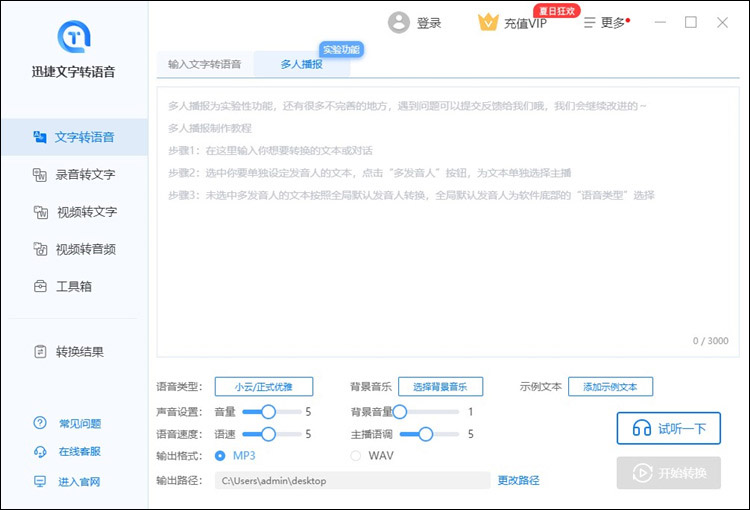Click the user avatar login icon
750x510 pixels.
coord(398,22)
